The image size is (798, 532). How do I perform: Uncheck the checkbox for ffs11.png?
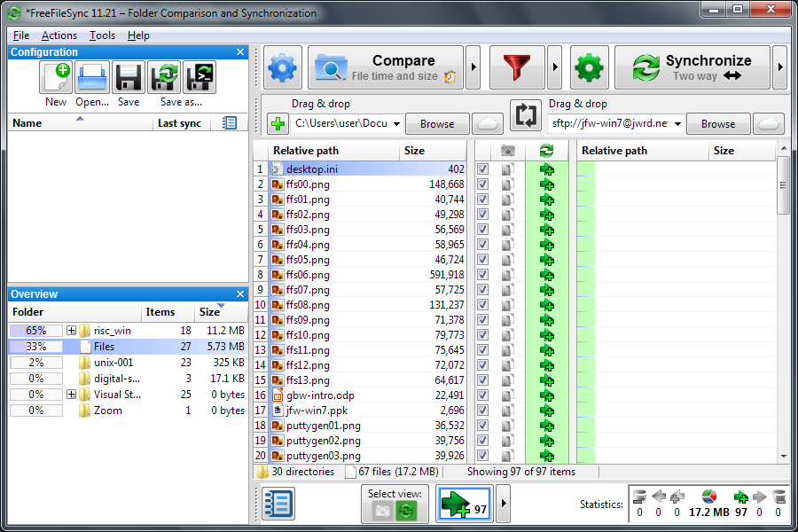coord(482,350)
